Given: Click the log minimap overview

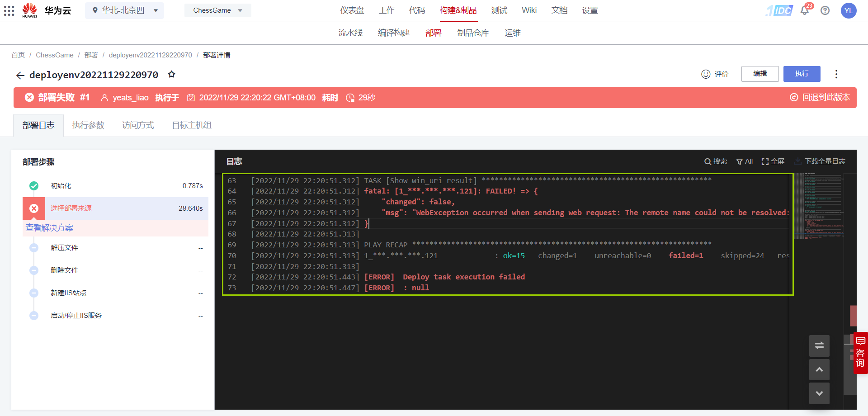Looking at the screenshot, I should point(819,206).
